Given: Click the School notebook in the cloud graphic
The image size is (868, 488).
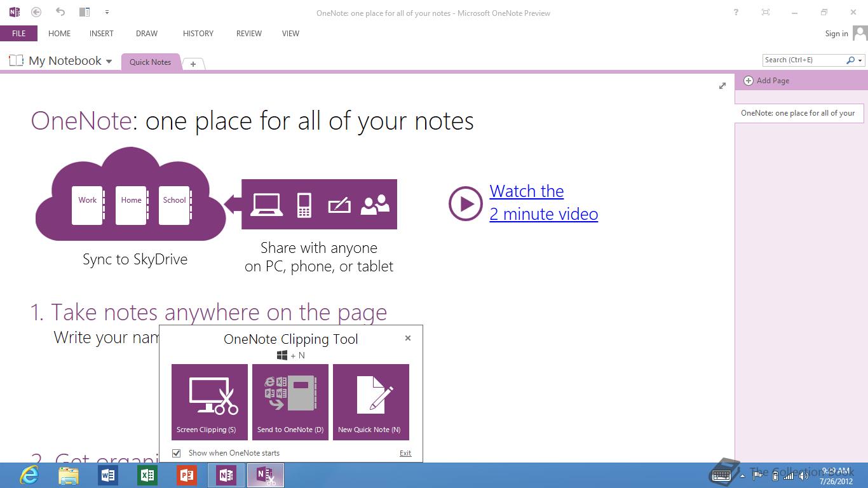Looking at the screenshot, I should 175,205.
